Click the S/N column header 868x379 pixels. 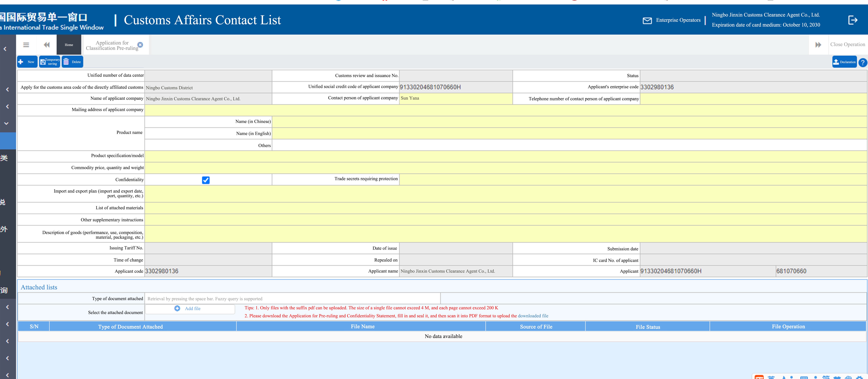(x=34, y=326)
